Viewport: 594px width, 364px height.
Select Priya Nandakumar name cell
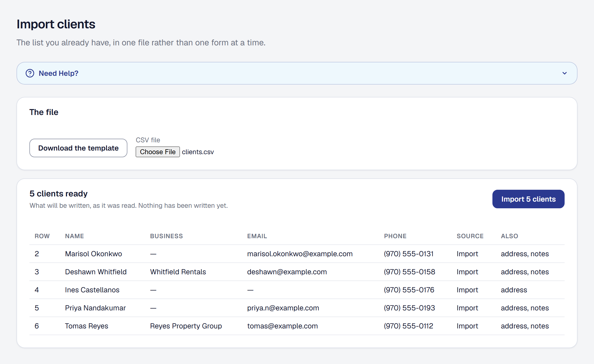tap(95, 308)
